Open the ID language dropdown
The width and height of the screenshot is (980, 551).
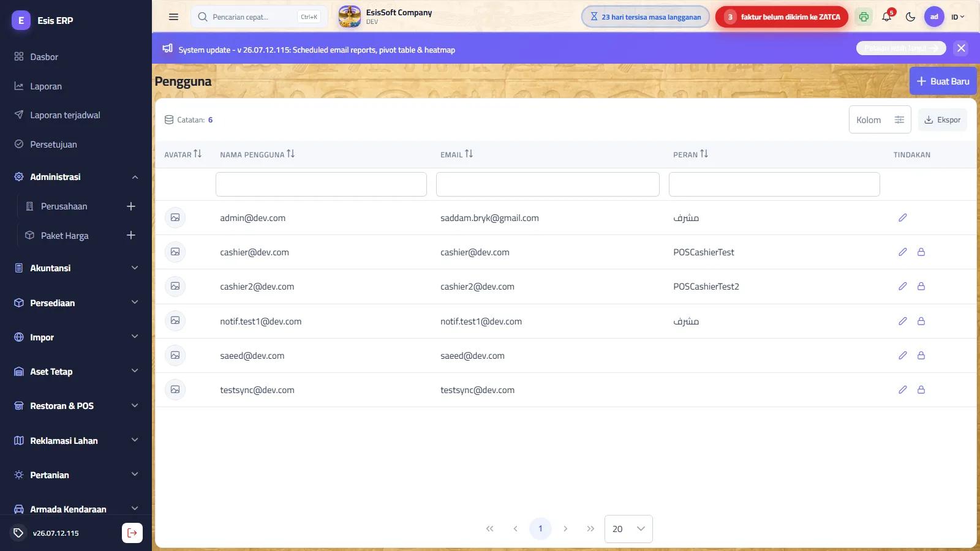[957, 17]
